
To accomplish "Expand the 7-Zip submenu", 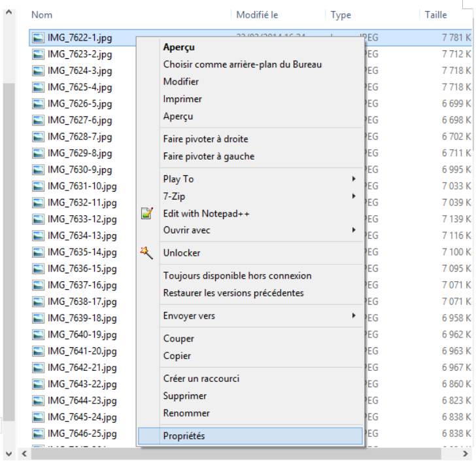I will pyautogui.click(x=354, y=196).
